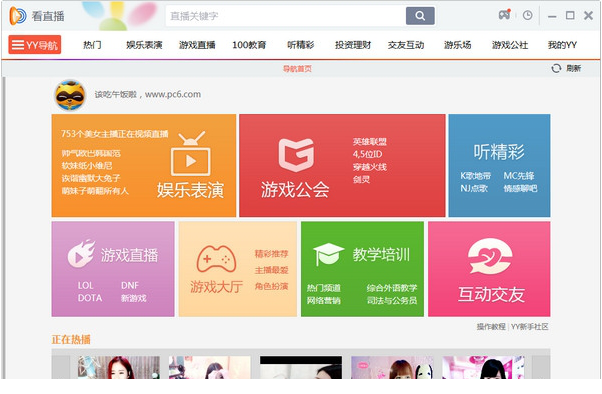This screenshot has height=394, width=602.
Task: Go to the 听精彩 nav tab
Action: 301,45
